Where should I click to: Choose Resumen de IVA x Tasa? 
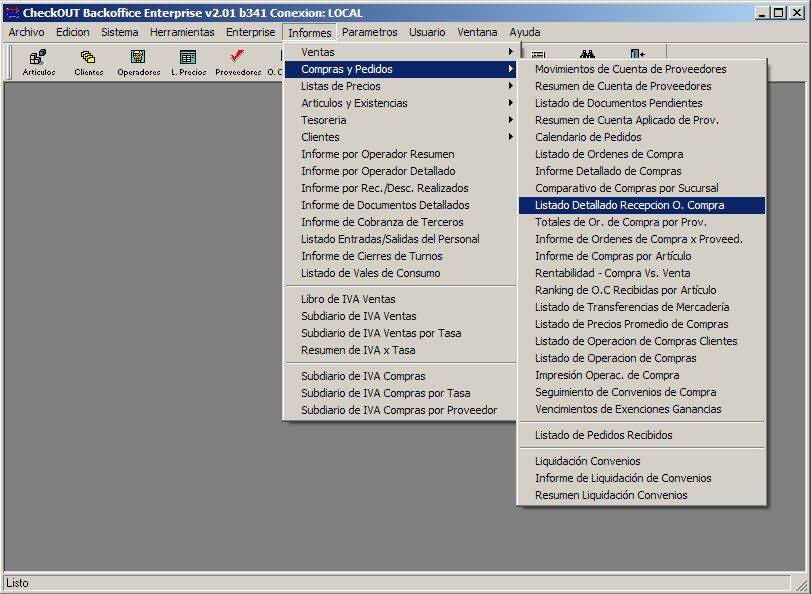(x=400, y=350)
